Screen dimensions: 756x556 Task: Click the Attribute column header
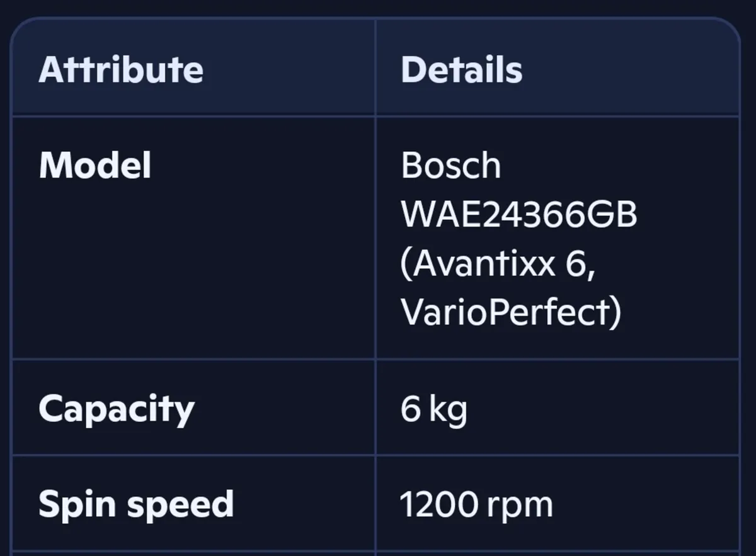(121, 69)
